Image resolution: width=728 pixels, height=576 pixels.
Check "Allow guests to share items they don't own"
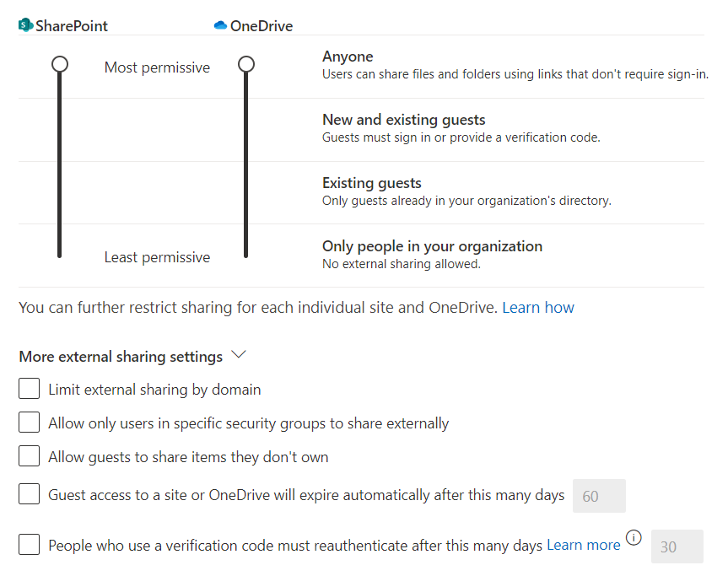29,458
